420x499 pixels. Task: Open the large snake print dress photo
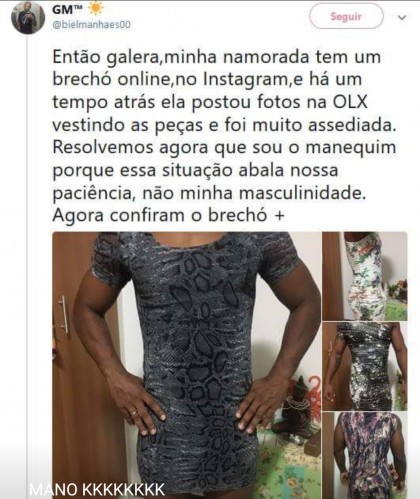pos(186,365)
